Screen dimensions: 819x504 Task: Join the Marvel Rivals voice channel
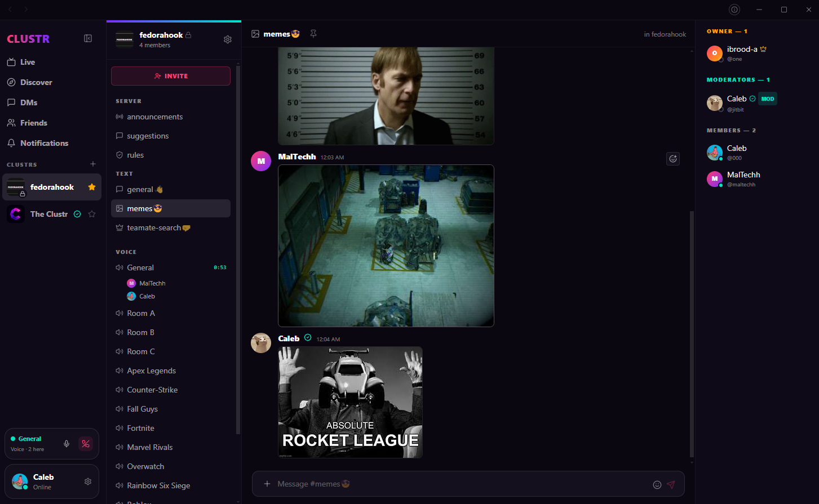171,447
